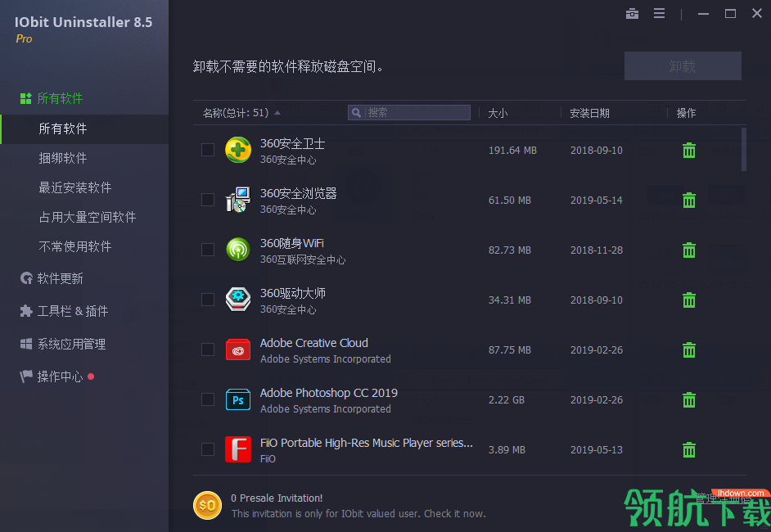The image size is (771, 532).
Task: Click the 所有软件 green section header
Action: [x=60, y=98]
